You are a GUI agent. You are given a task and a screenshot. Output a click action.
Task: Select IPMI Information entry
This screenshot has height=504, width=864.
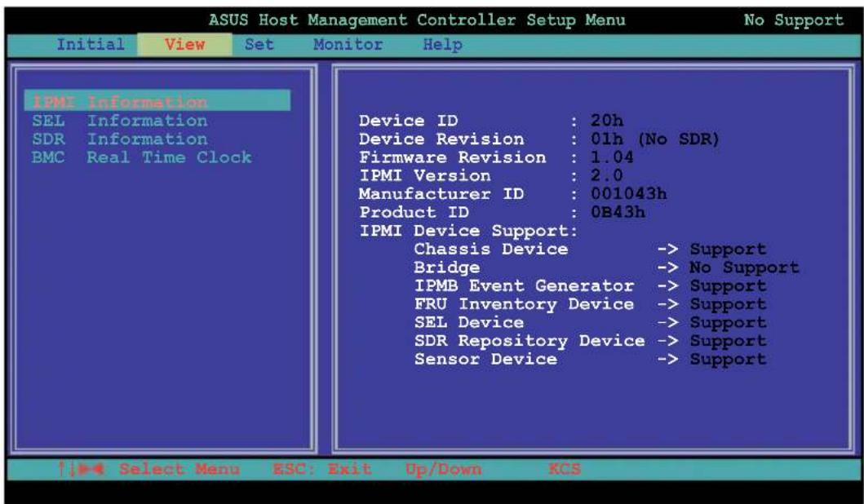tap(157, 101)
